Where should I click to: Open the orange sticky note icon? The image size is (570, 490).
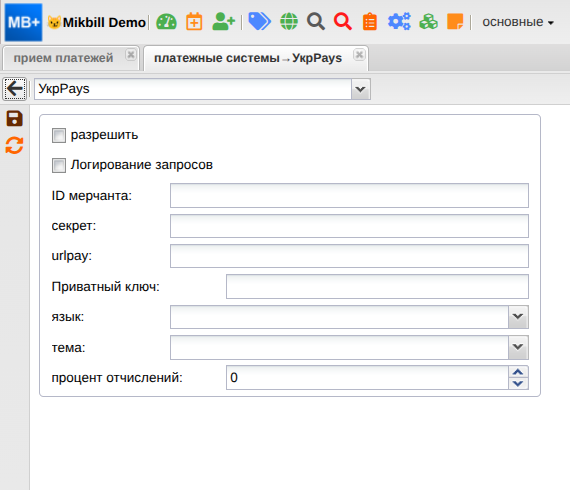(x=455, y=22)
